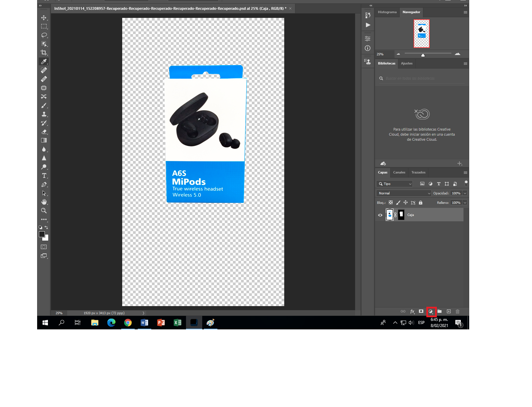Image resolution: width=532 pixels, height=407 pixels.
Task: Open the Histograma tab
Action: click(387, 12)
